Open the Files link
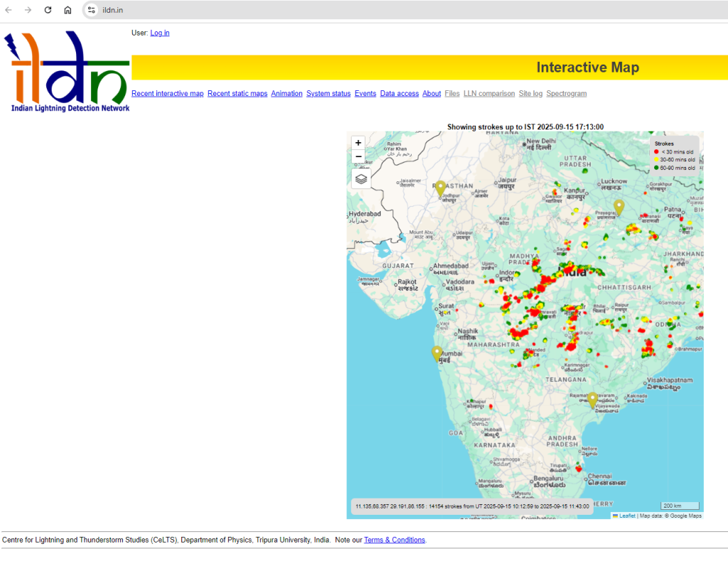This screenshot has width=728, height=571. click(451, 94)
